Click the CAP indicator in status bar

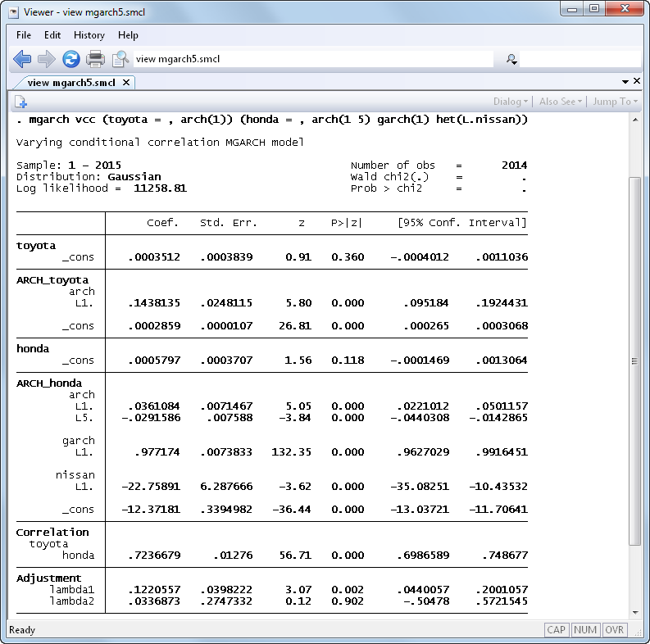[x=556, y=630]
